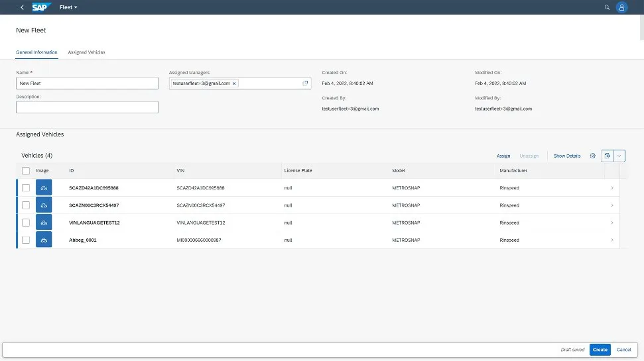Open value help icon for Assigned Managers
Viewport: 644px width, 361px height.
click(305, 83)
